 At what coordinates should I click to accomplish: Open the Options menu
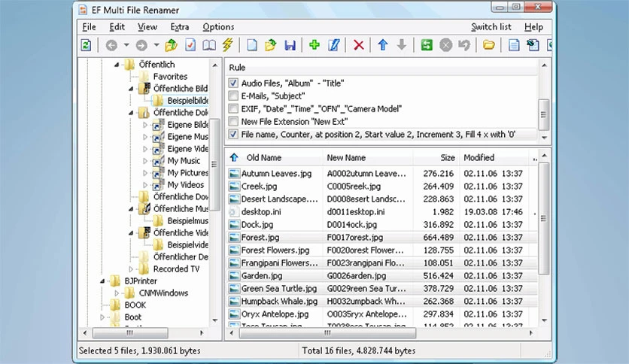218,27
